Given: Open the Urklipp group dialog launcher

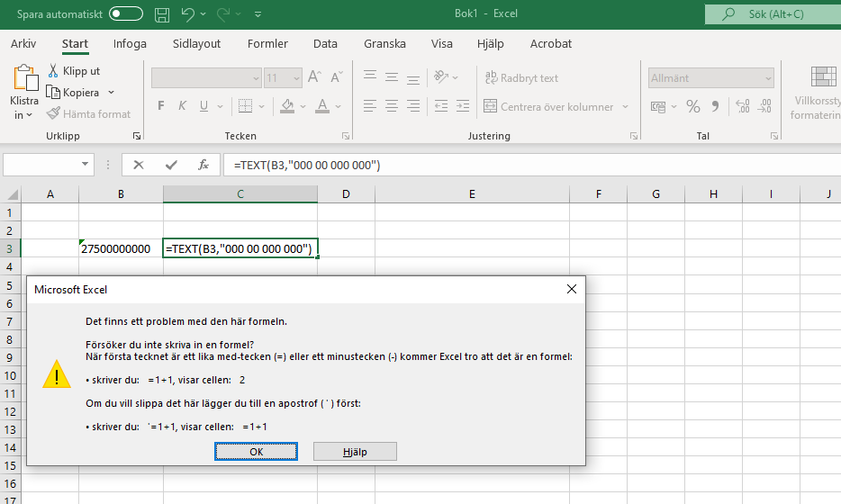Looking at the screenshot, I should (137, 136).
